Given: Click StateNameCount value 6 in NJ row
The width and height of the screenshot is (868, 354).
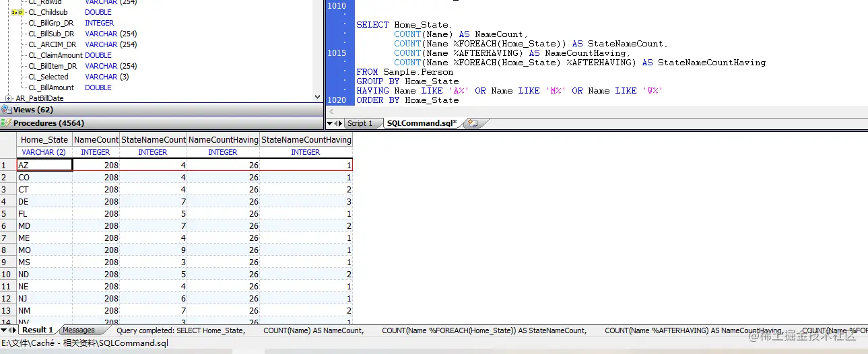Looking at the screenshot, I should (153, 298).
